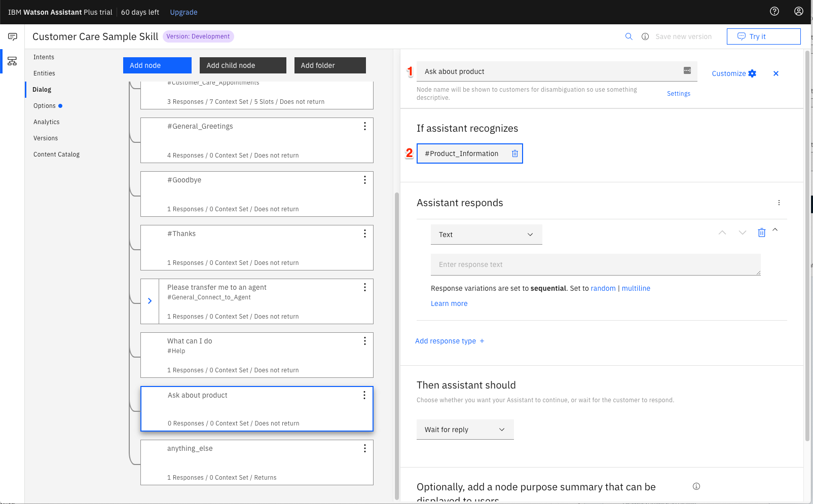Open the Assistants chat icon in sidebar

click(x=13, y=36)
